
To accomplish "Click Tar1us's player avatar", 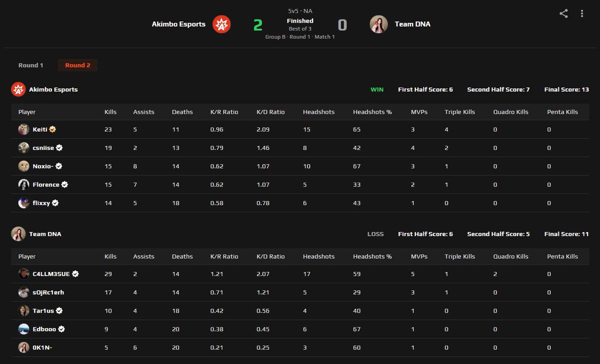I will (23, 310).
